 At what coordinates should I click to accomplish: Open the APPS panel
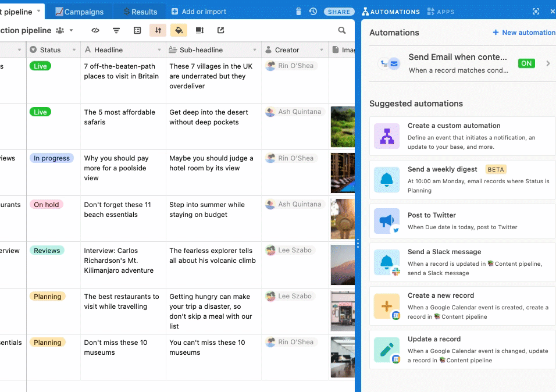pos(440,12)
